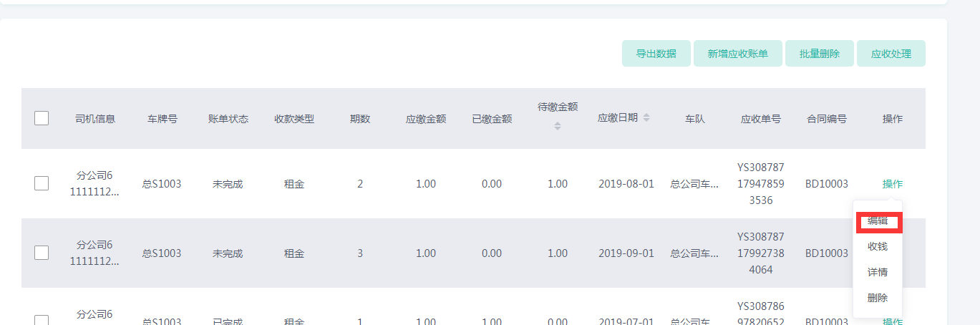Click descending sort arrow under 待缴金额
Viewport: 980px width, 325px height.
558,129
